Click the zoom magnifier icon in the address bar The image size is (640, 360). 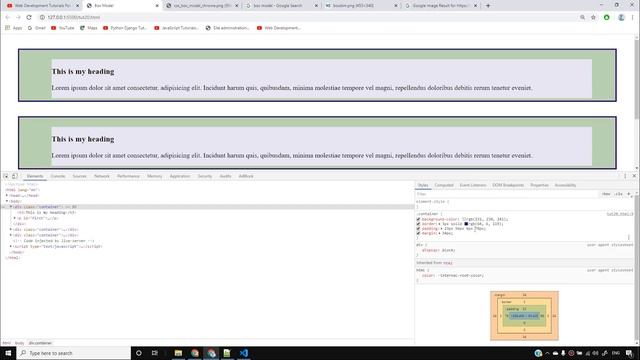(x=582, y=17)
